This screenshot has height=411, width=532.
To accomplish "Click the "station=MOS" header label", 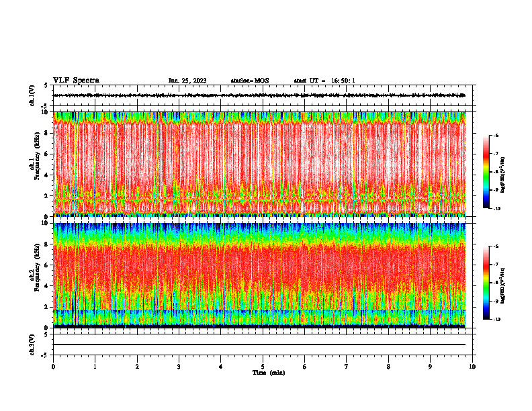I will pos(250,81).
